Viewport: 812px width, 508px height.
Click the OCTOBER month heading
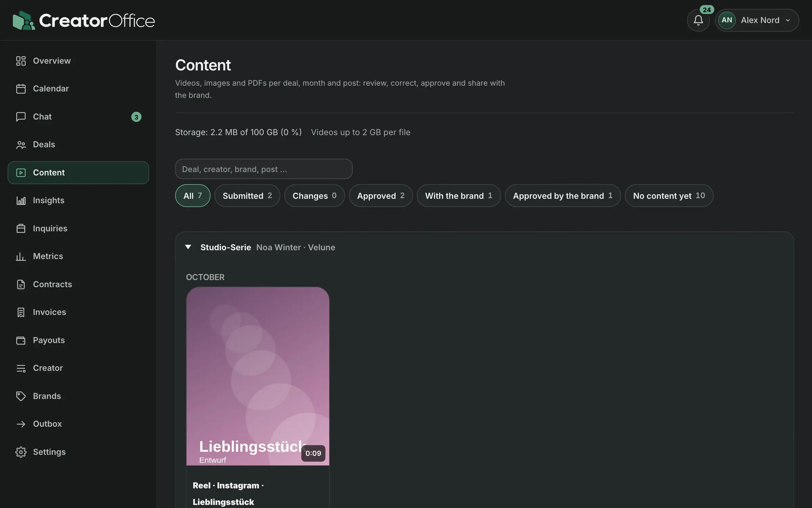point(205,277)
